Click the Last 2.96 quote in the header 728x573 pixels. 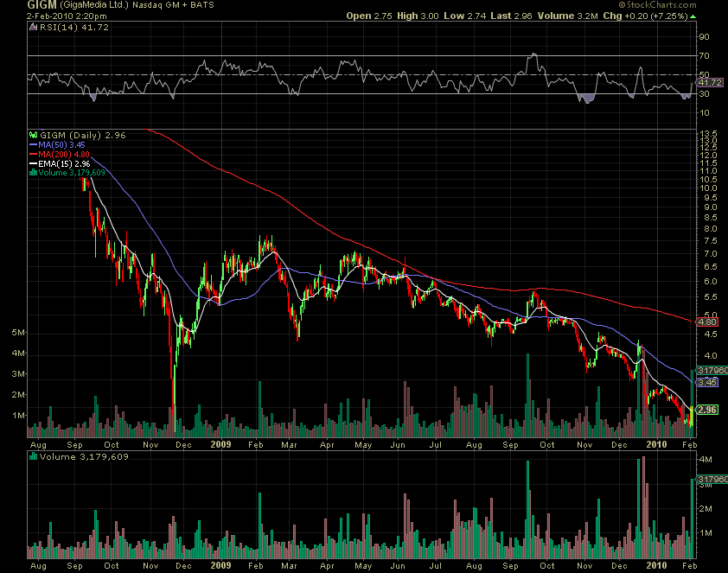pyautogui.click(x=511, y=16)
